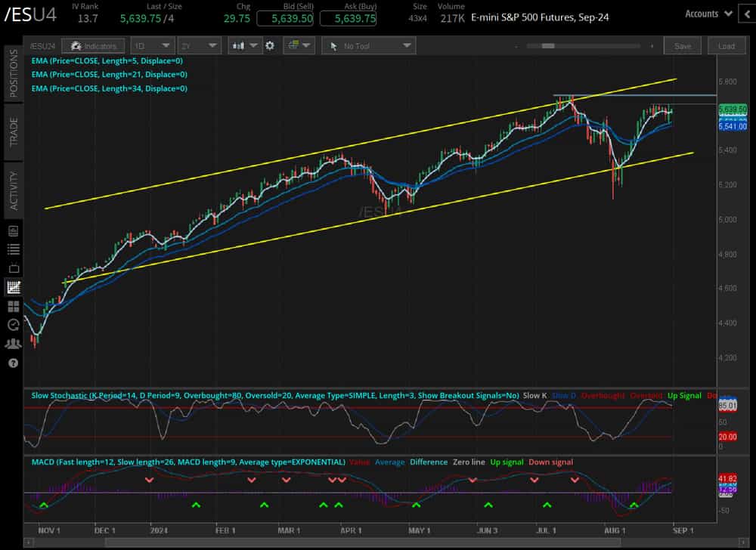Open the 2Y time range dropdown
The height and width of the screenshot is (550, 756).
(200, 45)
